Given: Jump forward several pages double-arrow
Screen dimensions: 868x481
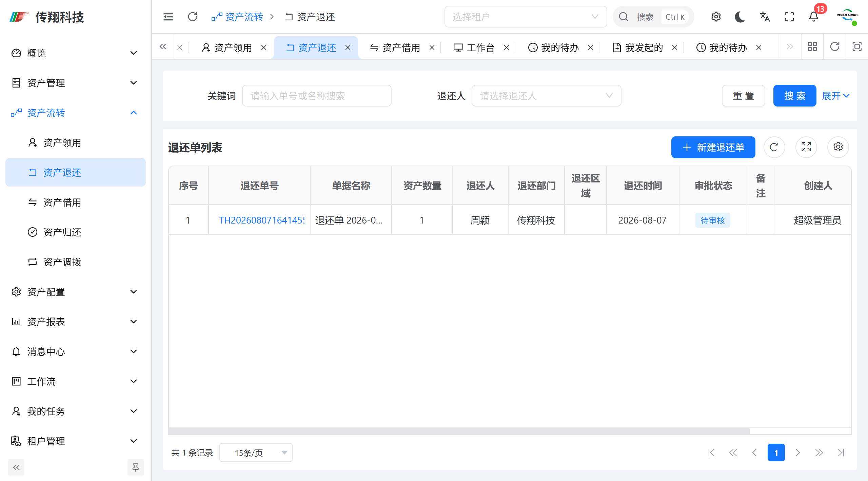Looking at the screenshot, I should [x=819, y=453].
